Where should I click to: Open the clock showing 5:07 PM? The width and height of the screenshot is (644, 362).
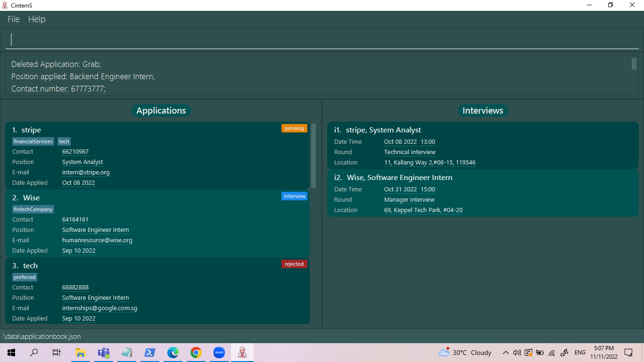pyautogui.click(x=603, y=353)
